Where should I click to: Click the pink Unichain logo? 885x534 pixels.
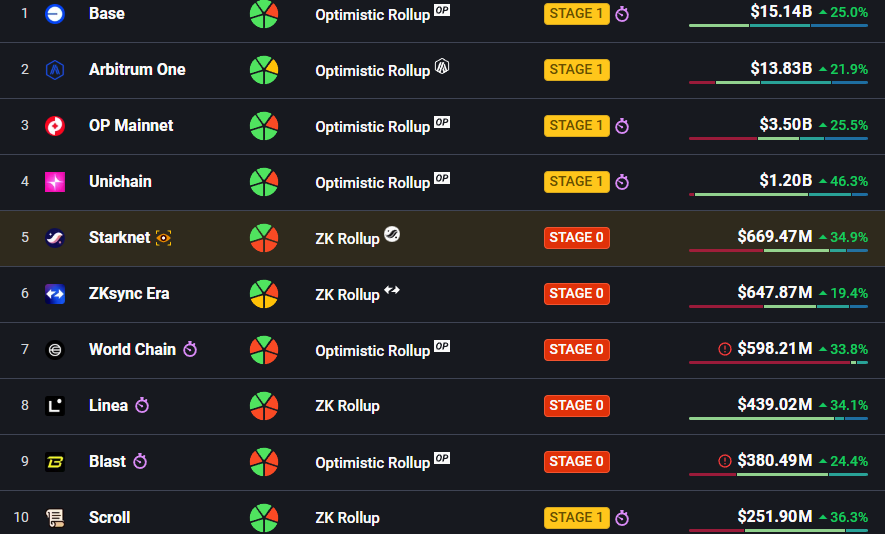click(x=55, y=182)
